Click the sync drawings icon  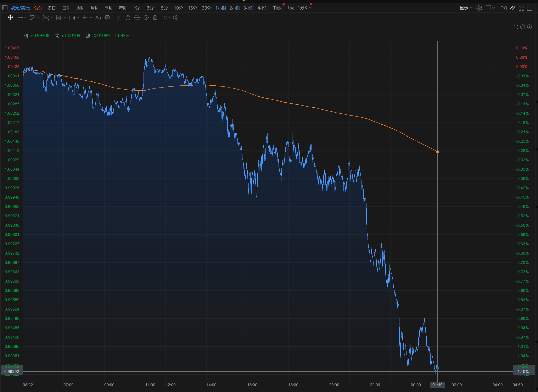tap(137, 18)
